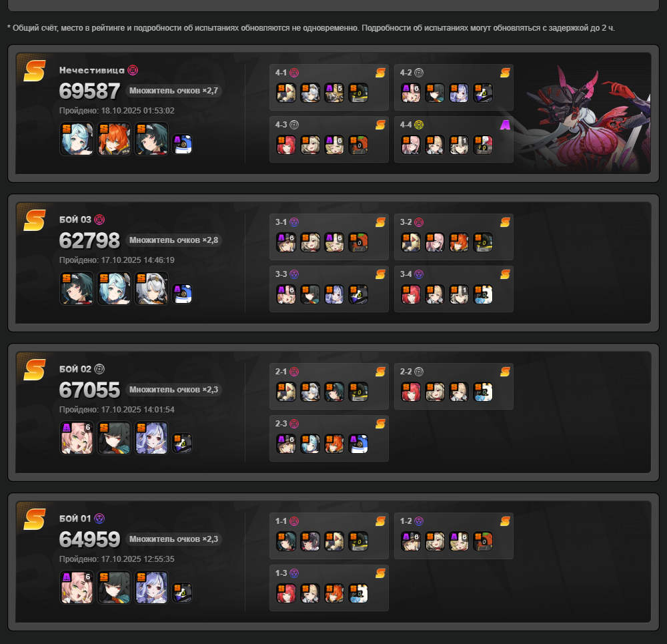The height and width of the screenshot is (644, 667).
Task: Click the pink element icon beside Нечестивица
Action: (133, 70)
